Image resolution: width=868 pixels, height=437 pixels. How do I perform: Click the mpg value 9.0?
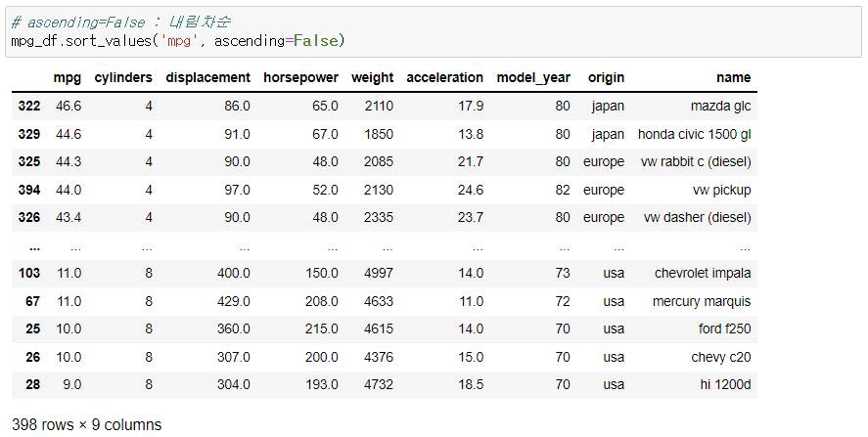[72, 385]
